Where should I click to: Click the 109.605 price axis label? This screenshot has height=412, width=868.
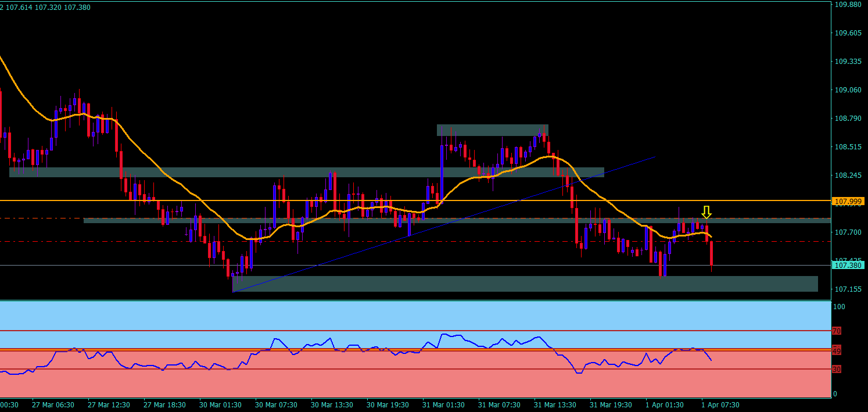coord(848,33)
